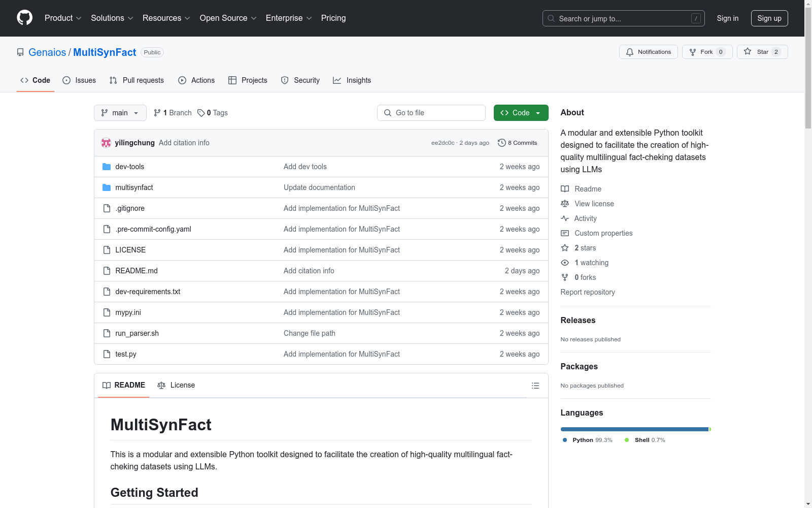Click the book icon next to Readme
This screenshot has width=812, height=508.
[x=565, y=189]
